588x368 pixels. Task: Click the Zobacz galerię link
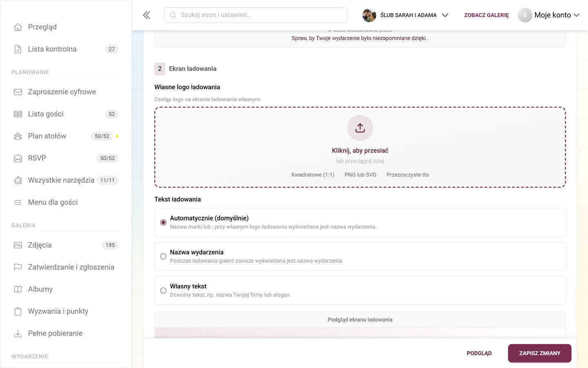tap(486, 15)
